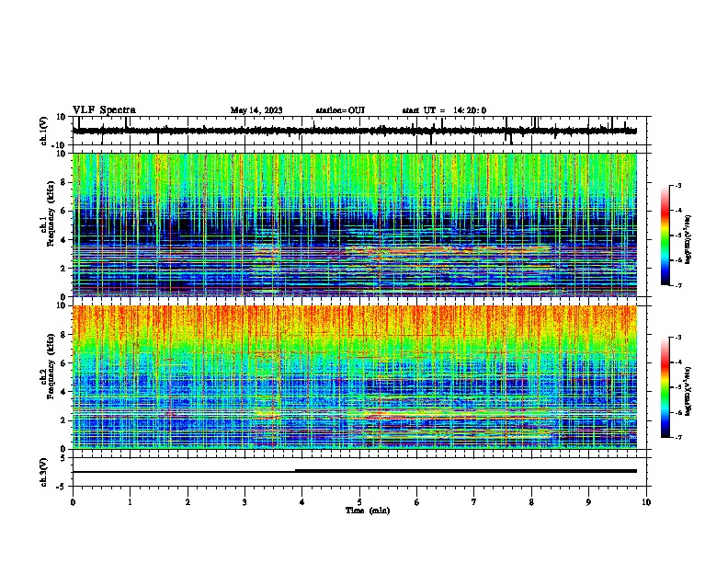Click the "ch.3(V)" axis label

44,472
